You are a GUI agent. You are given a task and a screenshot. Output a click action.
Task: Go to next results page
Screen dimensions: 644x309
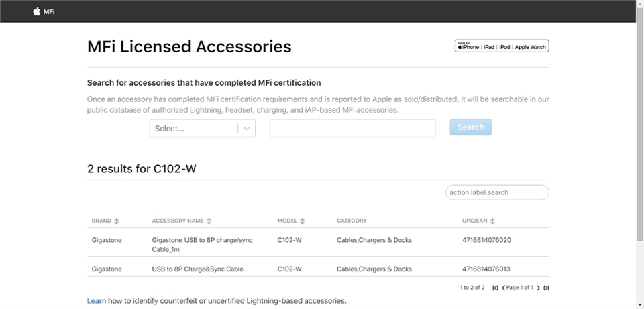[538, 288]
